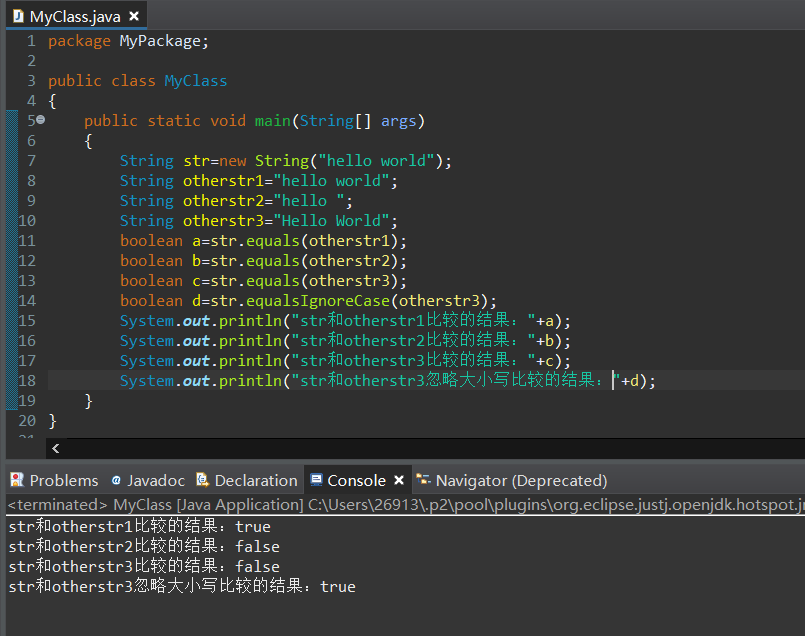The width and height of the screenshot is (805, 636).
Task: Click the +b concatenation on line 16
Action: pos(545,341)
